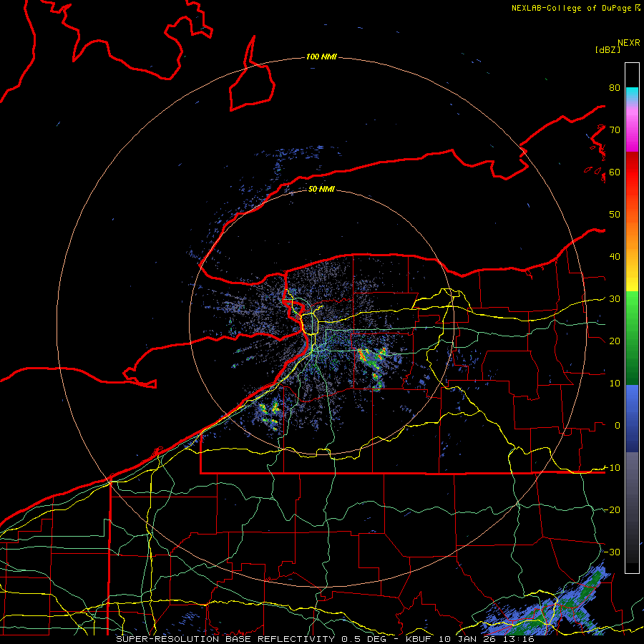Click the 50 value on dBZ scale
This screenshot has height=644, width=644.
[x=615, y=215]
